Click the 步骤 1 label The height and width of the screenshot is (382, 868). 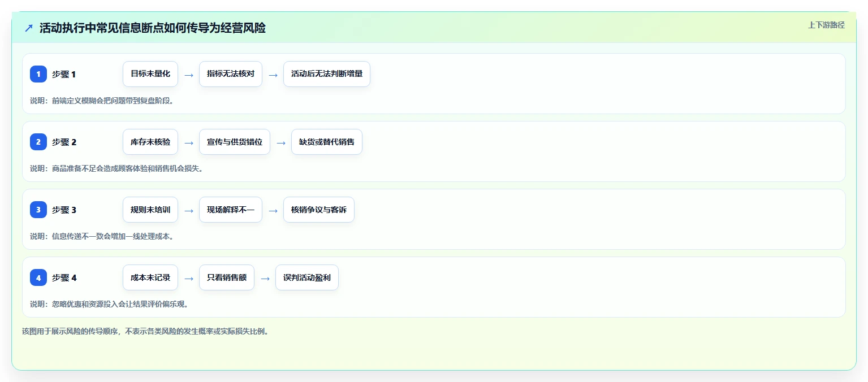(x=64, y=74)
